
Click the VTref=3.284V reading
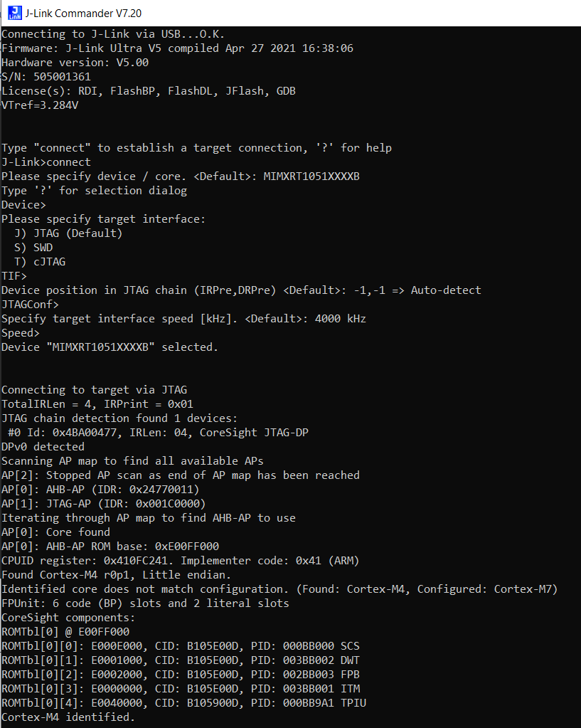point(39,105)
